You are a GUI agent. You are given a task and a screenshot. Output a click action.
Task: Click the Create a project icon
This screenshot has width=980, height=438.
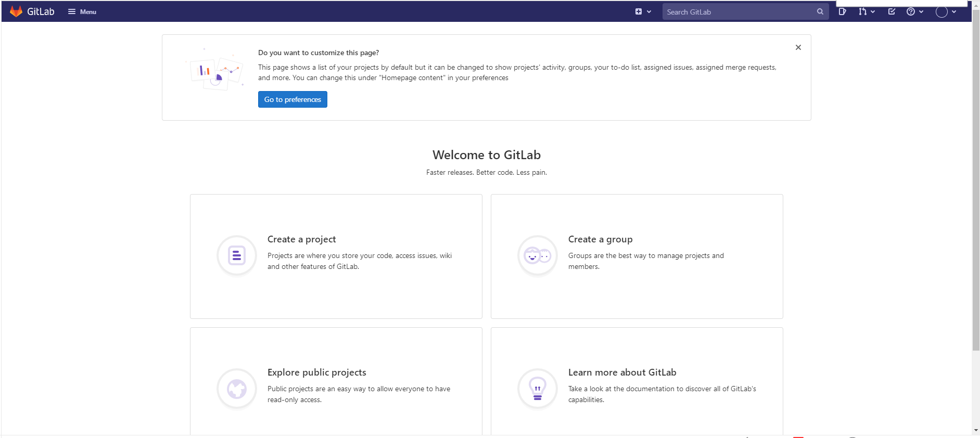click(237, 255)
